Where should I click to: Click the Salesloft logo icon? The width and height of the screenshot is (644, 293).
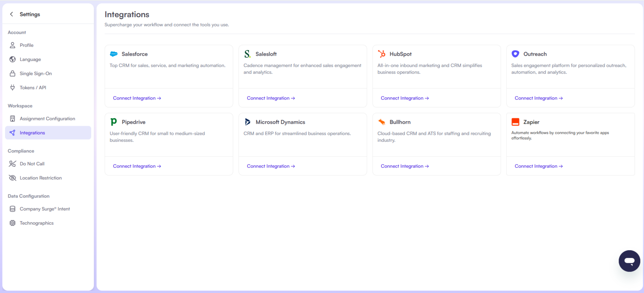click(x=247, y=54)
